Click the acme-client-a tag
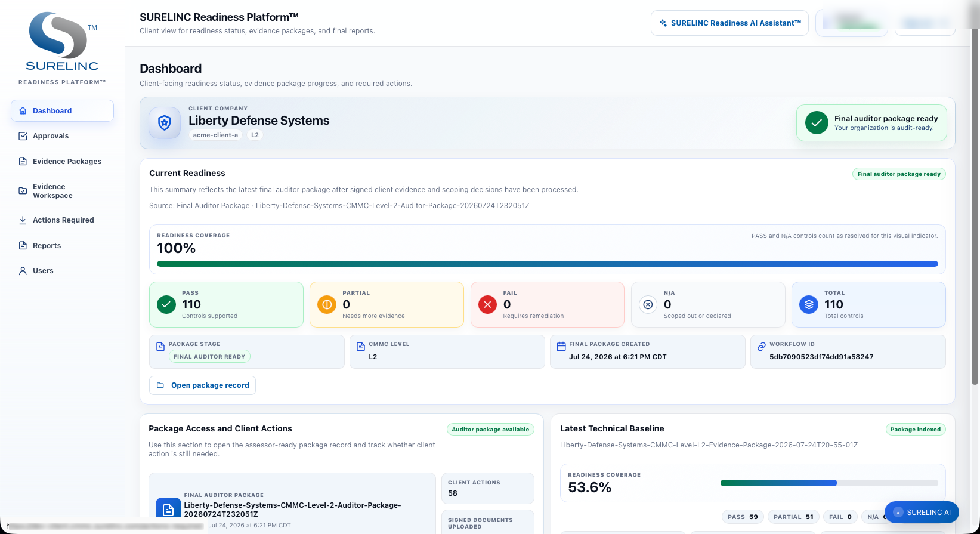 [x=215, y=135]
